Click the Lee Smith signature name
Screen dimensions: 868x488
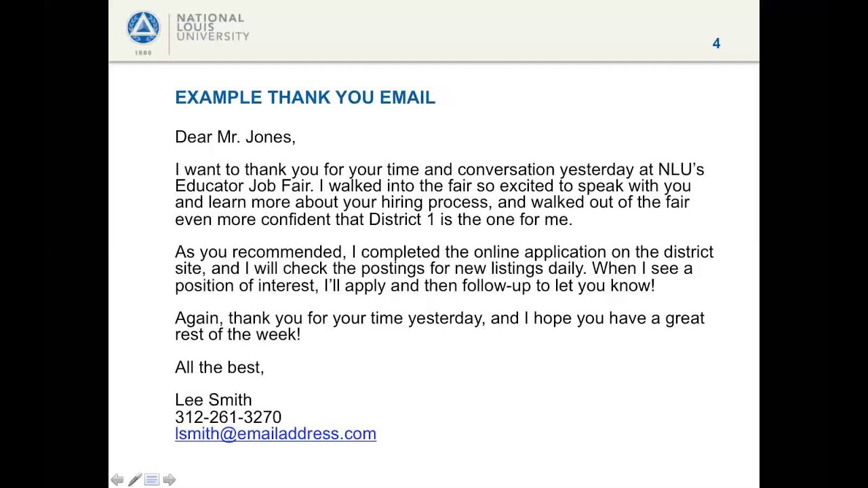(213, 400)
